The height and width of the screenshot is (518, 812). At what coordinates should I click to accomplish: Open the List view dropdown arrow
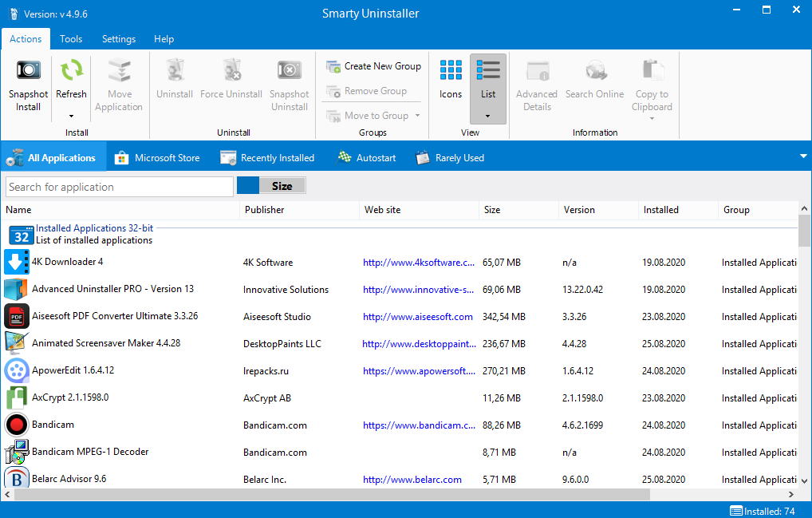(x=488, y=116)
